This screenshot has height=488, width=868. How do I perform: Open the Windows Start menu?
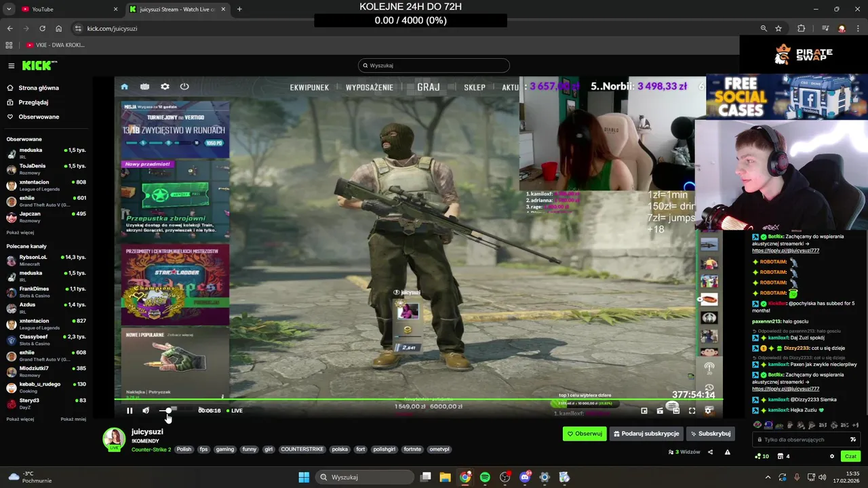point(304,477)
